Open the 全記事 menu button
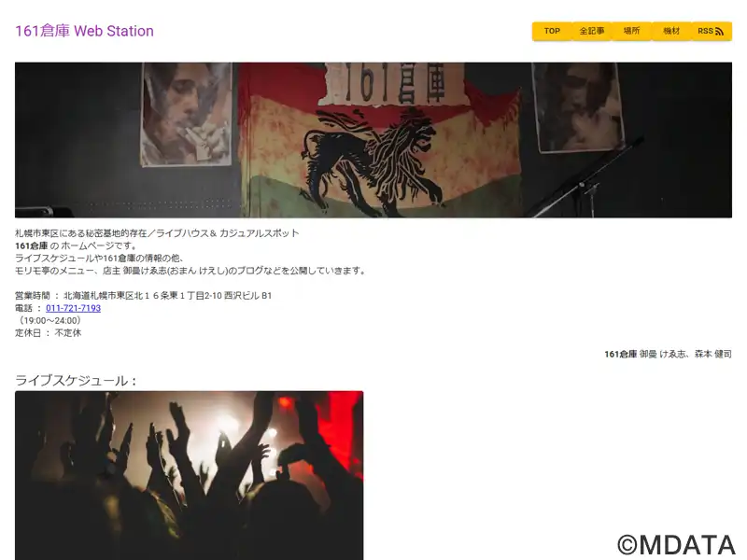This screenshot has height=560, width=747. (592, 31)
